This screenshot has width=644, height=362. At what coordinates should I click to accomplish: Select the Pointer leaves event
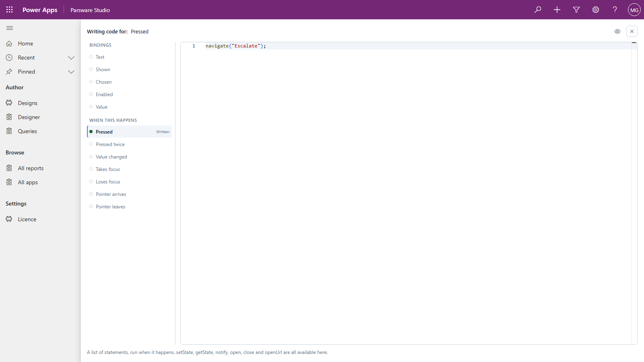tap(129, 207)
